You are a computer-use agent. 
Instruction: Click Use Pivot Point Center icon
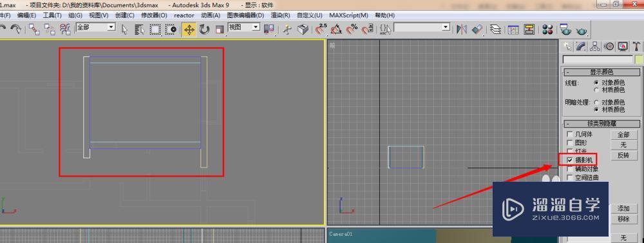pos(269,29)
